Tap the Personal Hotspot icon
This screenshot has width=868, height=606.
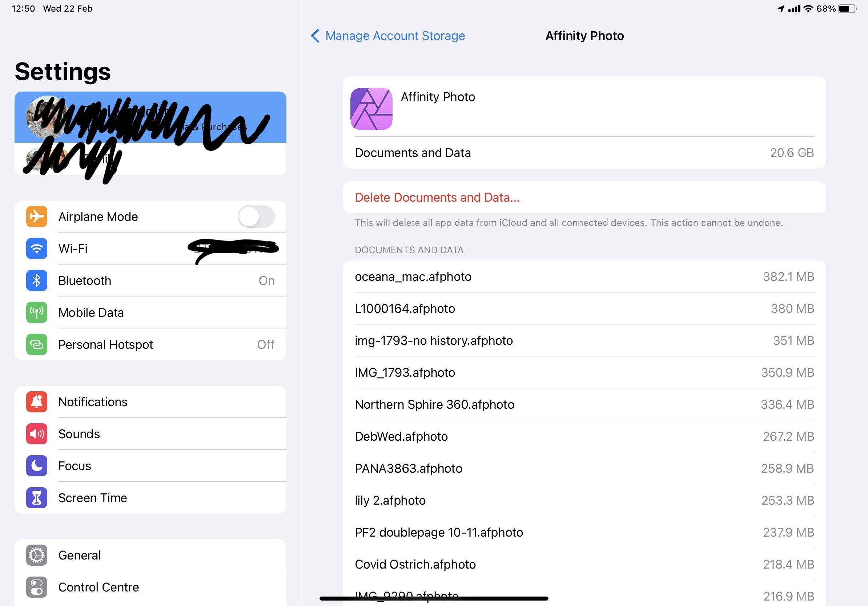point(37,344)
